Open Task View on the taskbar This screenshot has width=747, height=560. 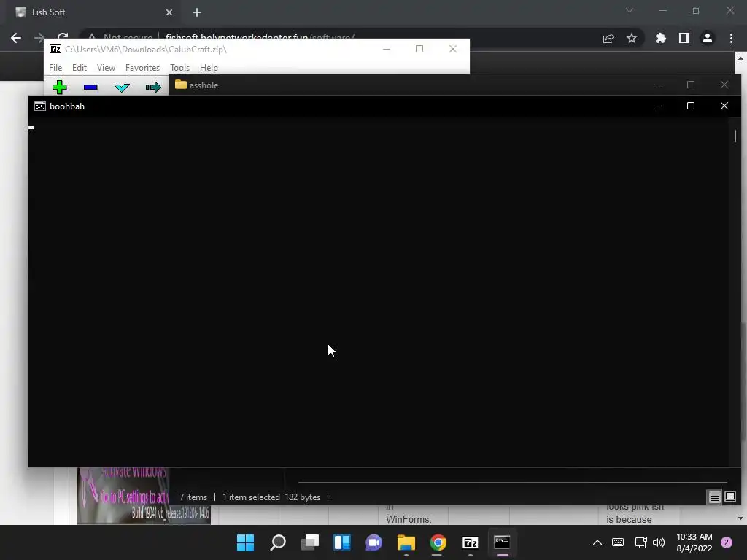pos(310,542)
